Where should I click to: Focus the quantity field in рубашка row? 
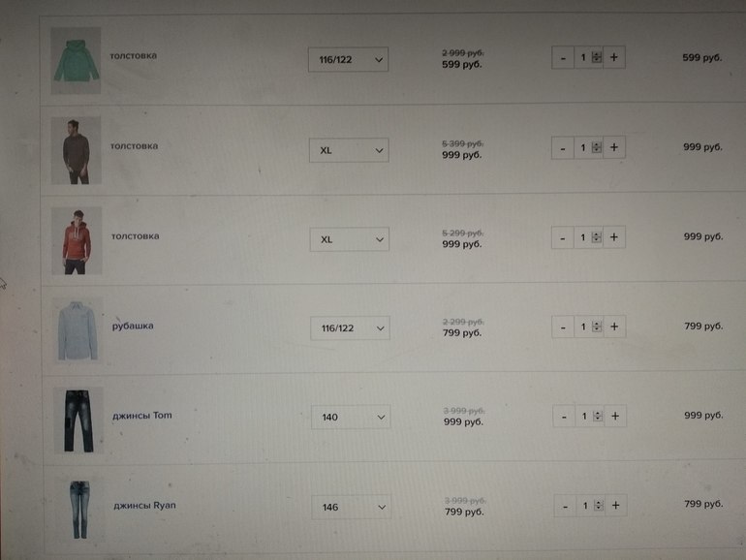(x=583, y=327)
